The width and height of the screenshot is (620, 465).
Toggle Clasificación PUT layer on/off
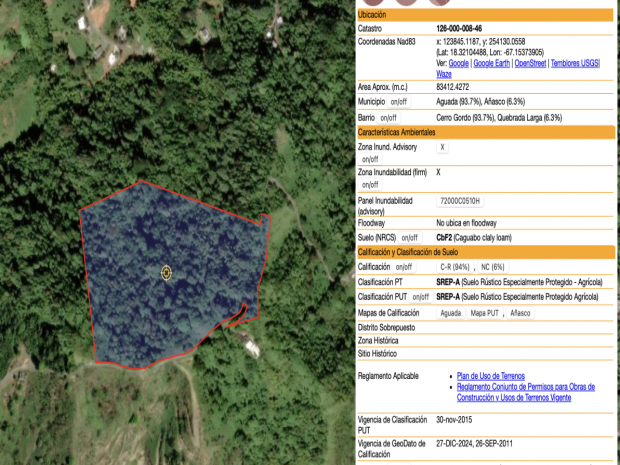(x=421, y=297)
